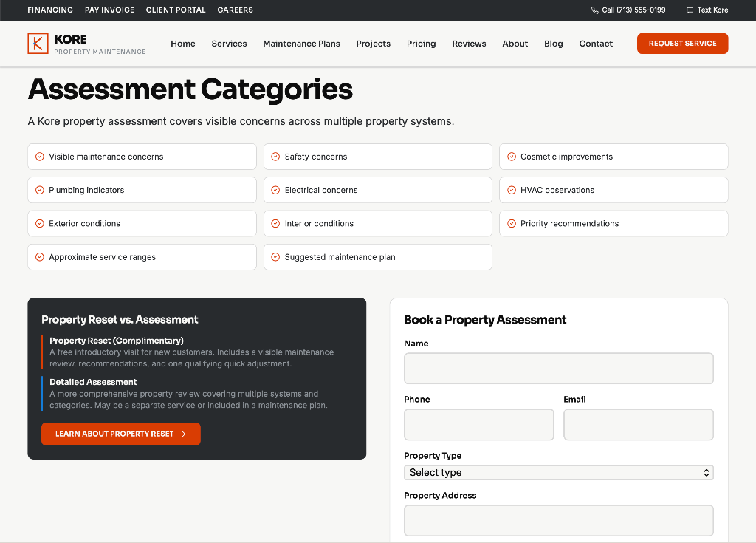Click 'Approximate service ranges' text
Viewport: 756px width, 543px height.
(102, 257)
